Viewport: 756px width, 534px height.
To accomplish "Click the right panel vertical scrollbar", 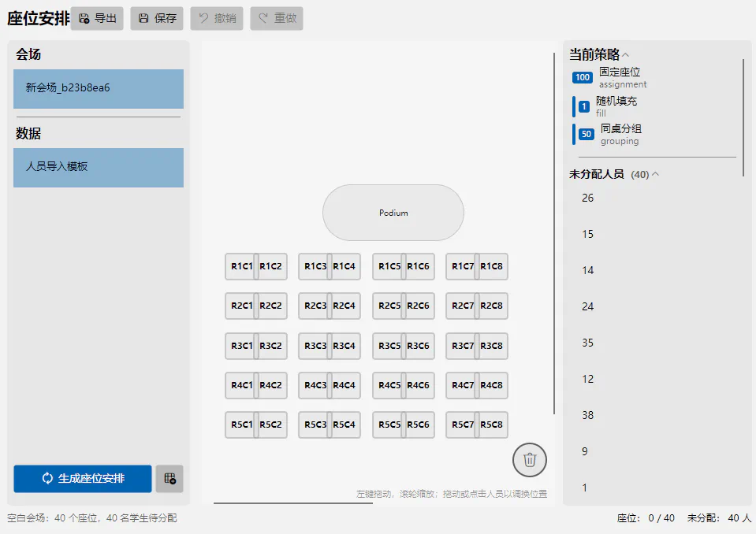I will click(743, 117).
